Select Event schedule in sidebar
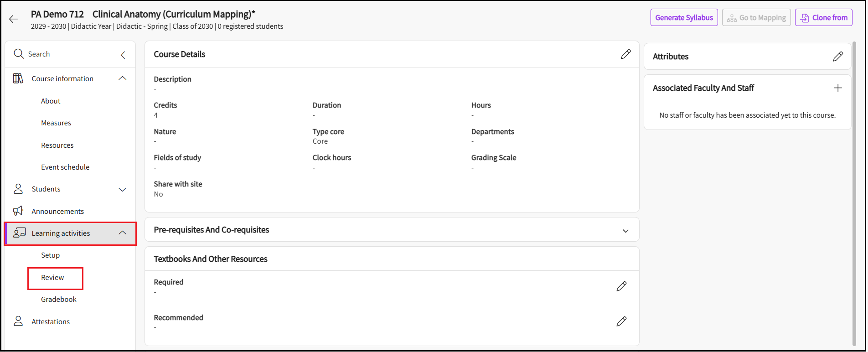 (65, 167)
